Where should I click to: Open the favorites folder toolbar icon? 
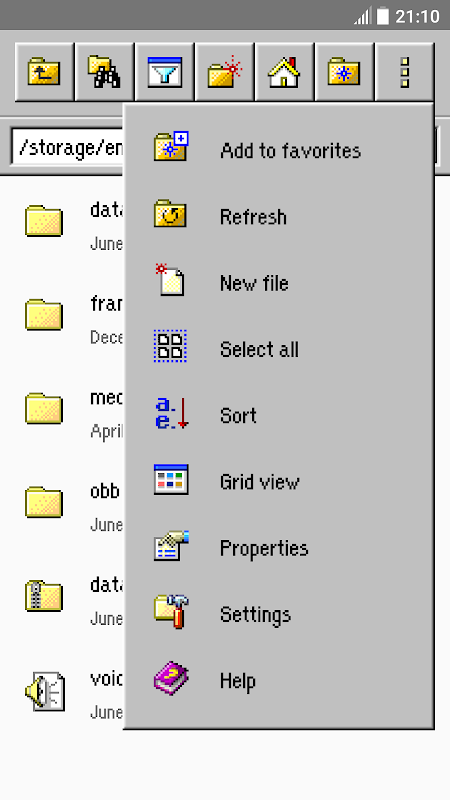coord(344,72)
